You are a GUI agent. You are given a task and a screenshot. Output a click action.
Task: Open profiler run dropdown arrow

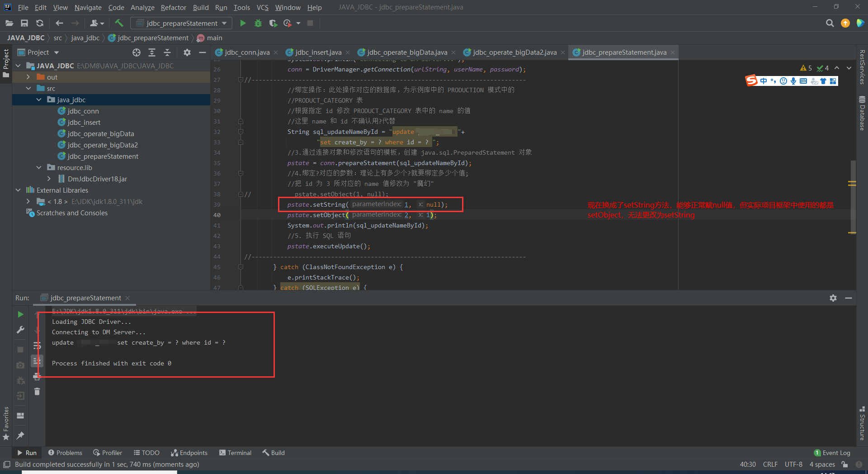[298, 23]
